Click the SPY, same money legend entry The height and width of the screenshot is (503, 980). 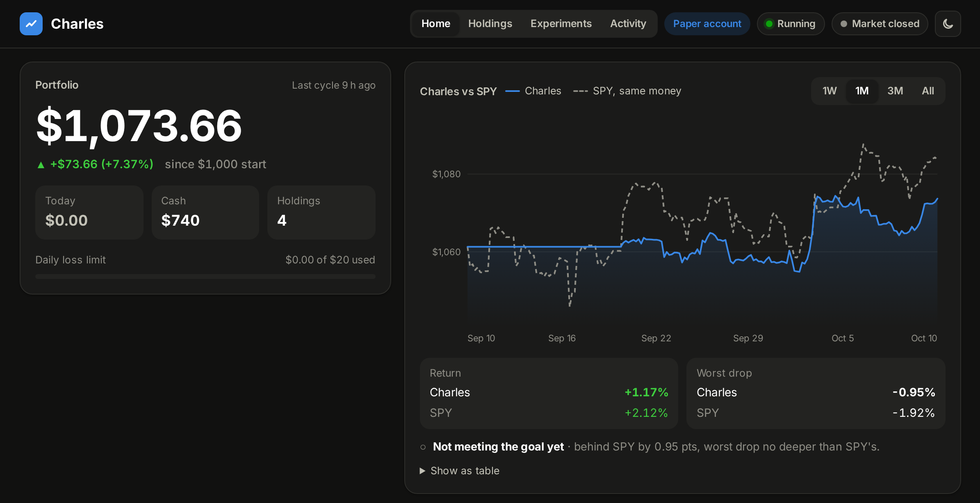627,91
